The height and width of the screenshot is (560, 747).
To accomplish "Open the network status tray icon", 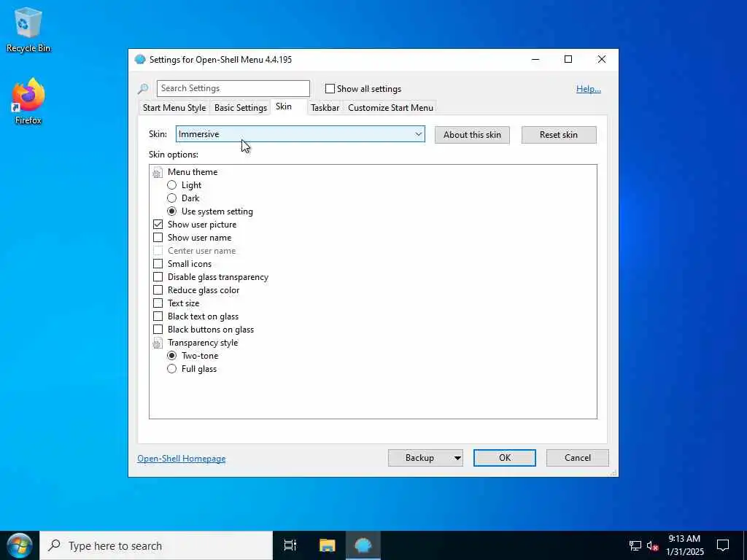I will (635, 545).
